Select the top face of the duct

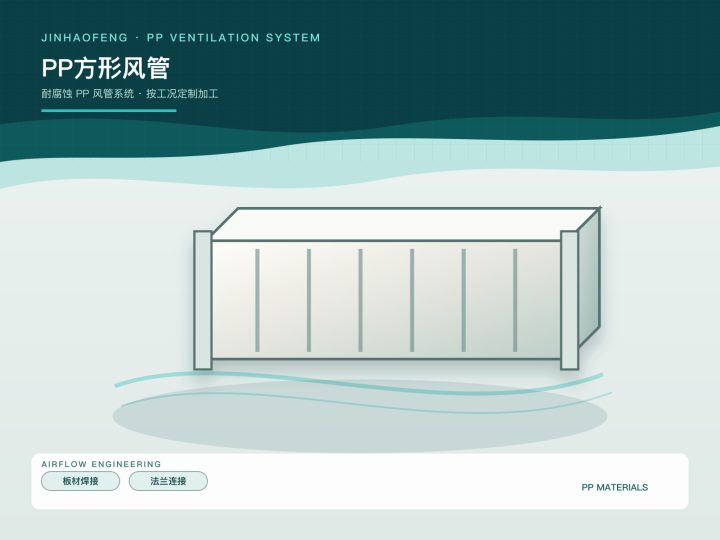coord(404,224)
